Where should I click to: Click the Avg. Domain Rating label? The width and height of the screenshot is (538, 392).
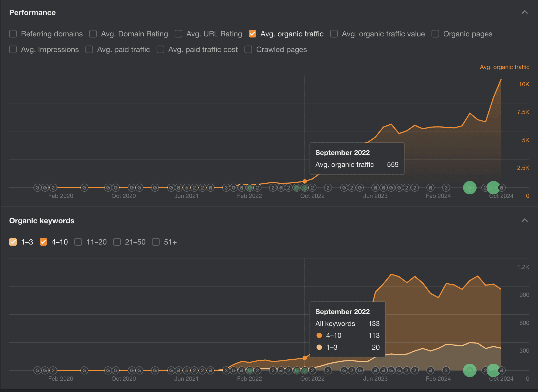(x=134, y=34)
